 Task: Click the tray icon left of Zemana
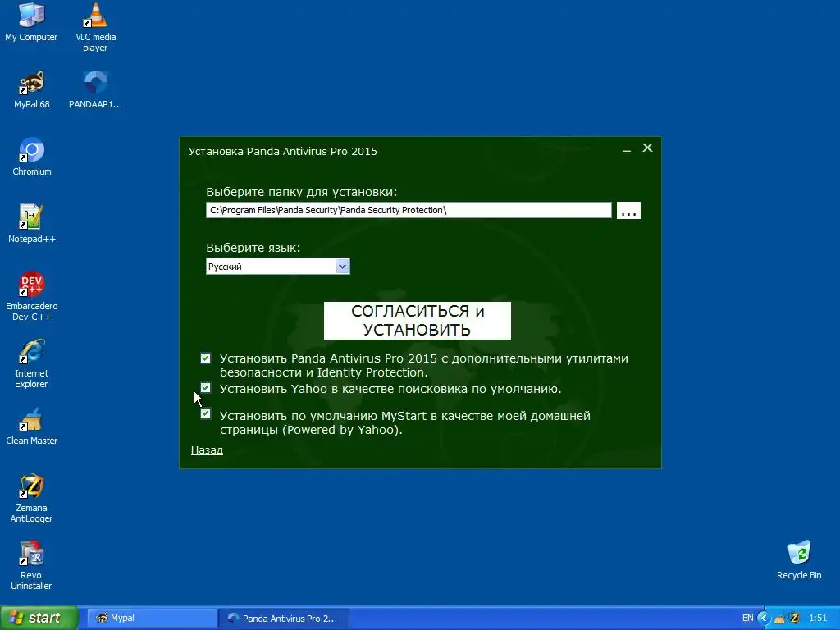[x=779, y=619]
